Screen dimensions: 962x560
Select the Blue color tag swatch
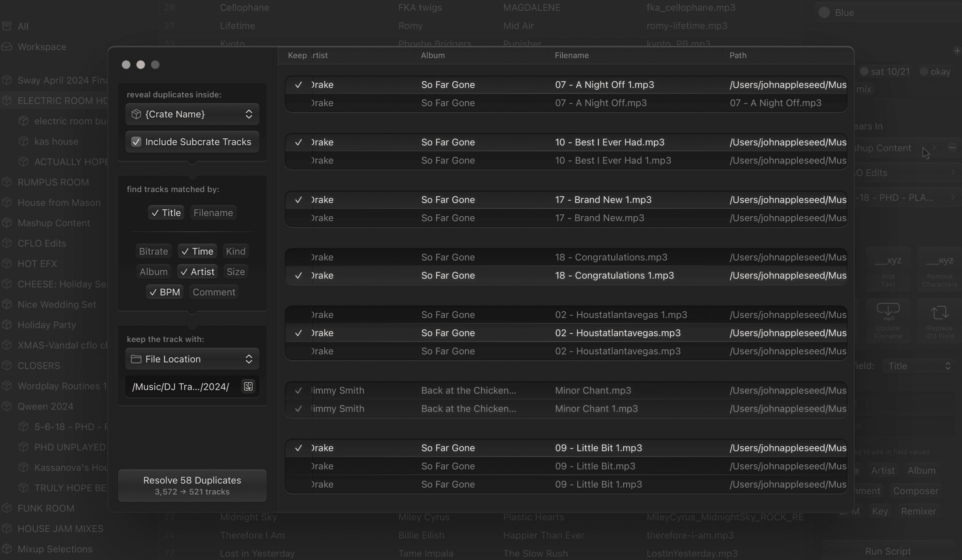(824, 13)
